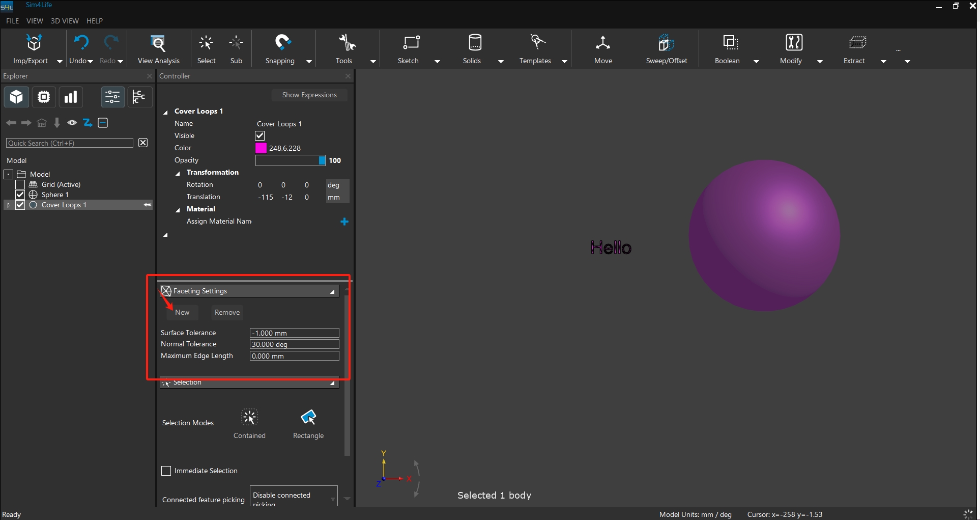
Task: Open the FILE menu
Action: click(12, 21)
